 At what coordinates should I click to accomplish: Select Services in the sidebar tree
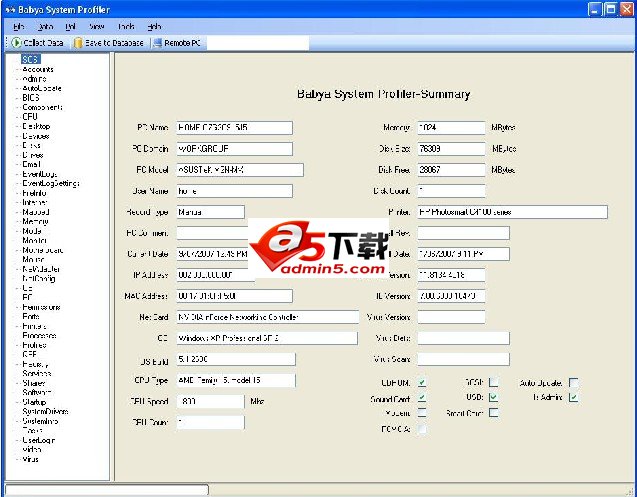click(x=37, y=373)
